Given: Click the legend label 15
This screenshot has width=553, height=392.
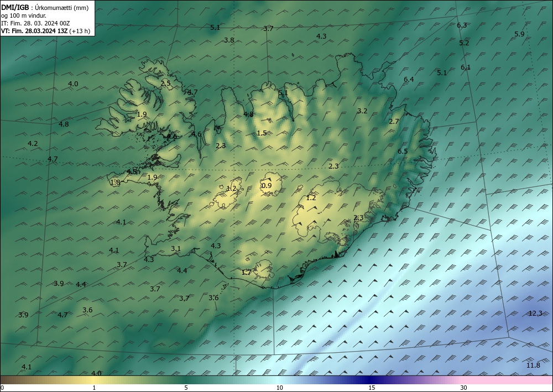Looking at the screenshot, I should click(372, 388).
